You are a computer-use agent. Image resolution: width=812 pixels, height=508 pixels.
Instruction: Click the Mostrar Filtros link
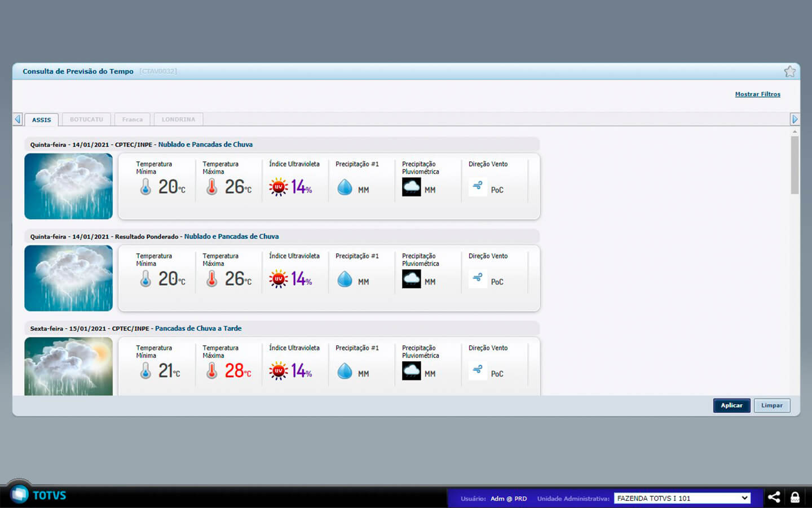[x=757, y=94]
